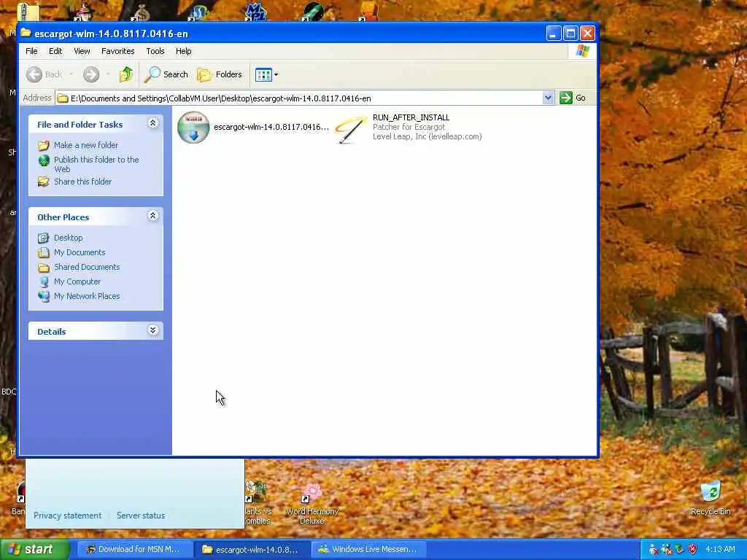Switch to Windows Live Messenger taskbar button

point(369,549)
